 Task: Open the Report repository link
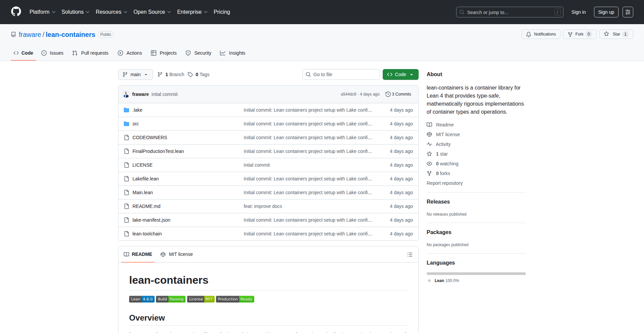pos(444,183)
